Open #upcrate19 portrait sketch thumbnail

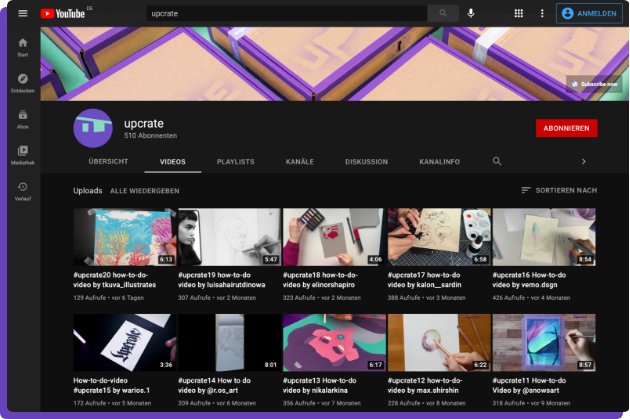pos(229,237)
